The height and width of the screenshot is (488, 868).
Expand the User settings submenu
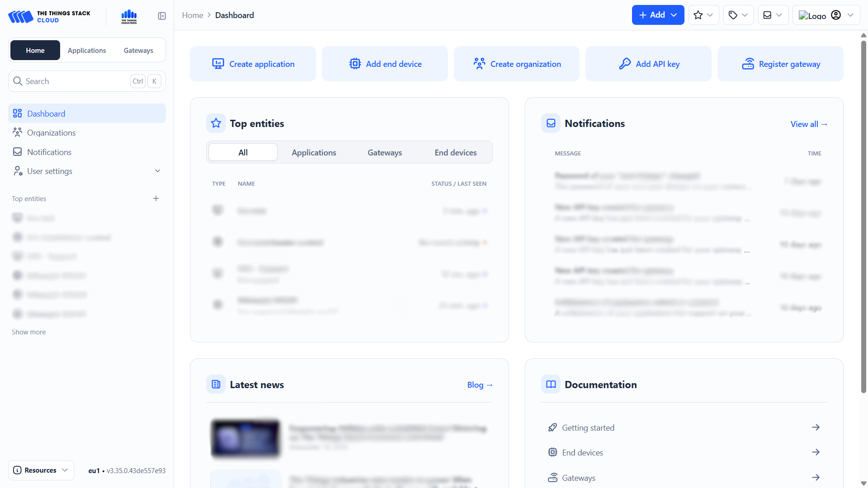click(158, 171)
